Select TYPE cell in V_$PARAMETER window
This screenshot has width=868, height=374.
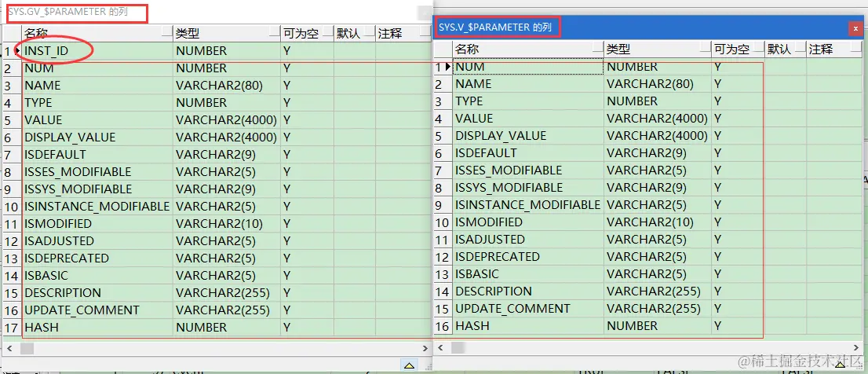(528, 101)
